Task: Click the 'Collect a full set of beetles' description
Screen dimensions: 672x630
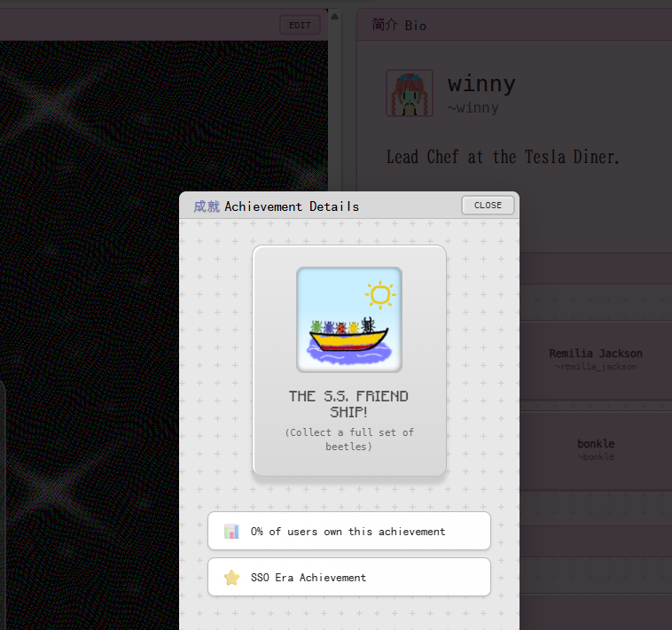Action: point(349,439)
